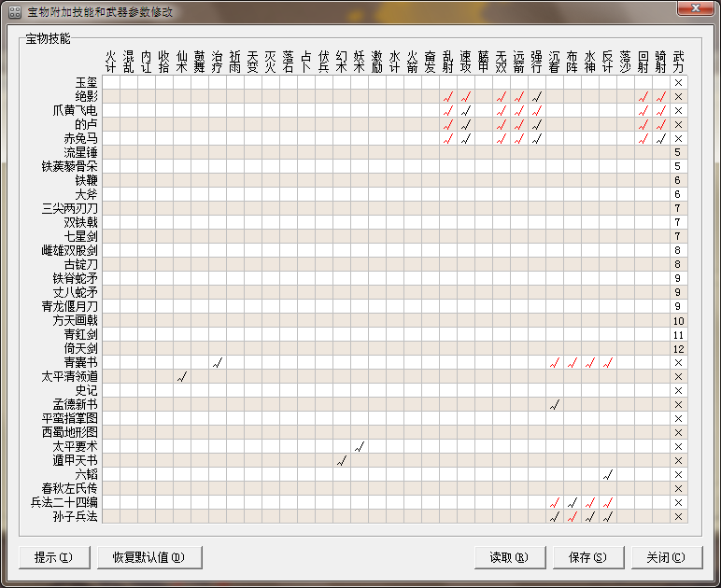Click the 保存(S) button to save
721x588 pixels.
pyautogui.click(x=587, y=557)
